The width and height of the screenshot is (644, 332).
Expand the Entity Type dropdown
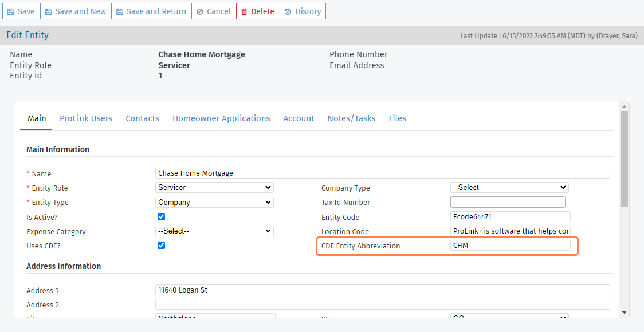214,202
